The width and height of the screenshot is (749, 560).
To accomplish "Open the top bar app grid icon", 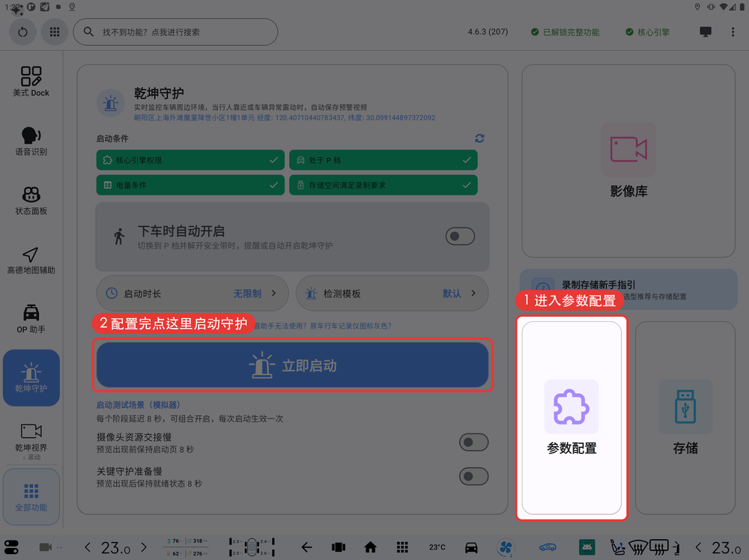I will [x=55, y=32].
